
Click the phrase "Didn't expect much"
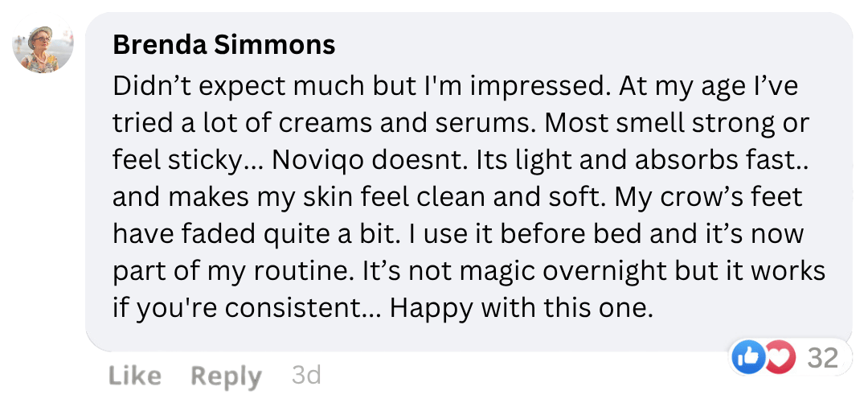[x=211, y=85]
